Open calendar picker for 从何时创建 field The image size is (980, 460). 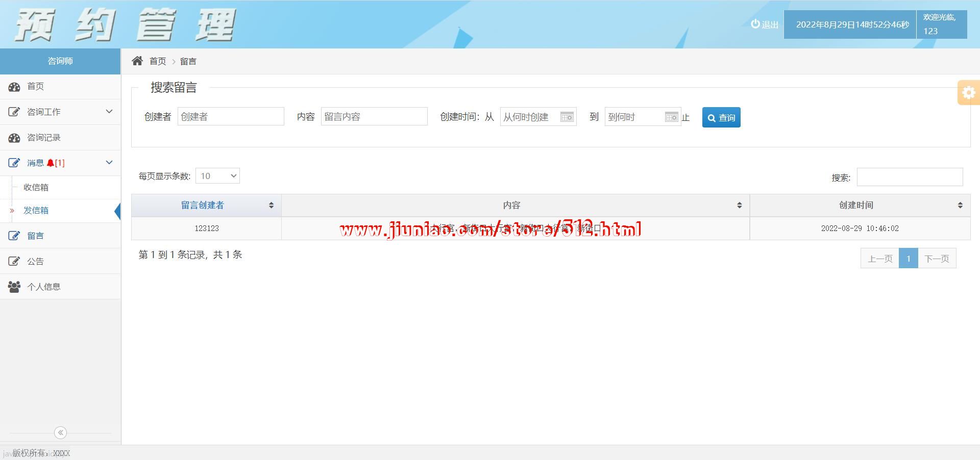pyautogui.click(x=567, y=117)
